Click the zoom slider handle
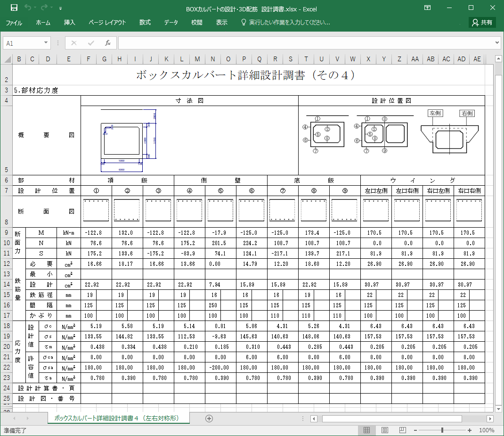This screenshot has height=436, width=504. point(443,430)
